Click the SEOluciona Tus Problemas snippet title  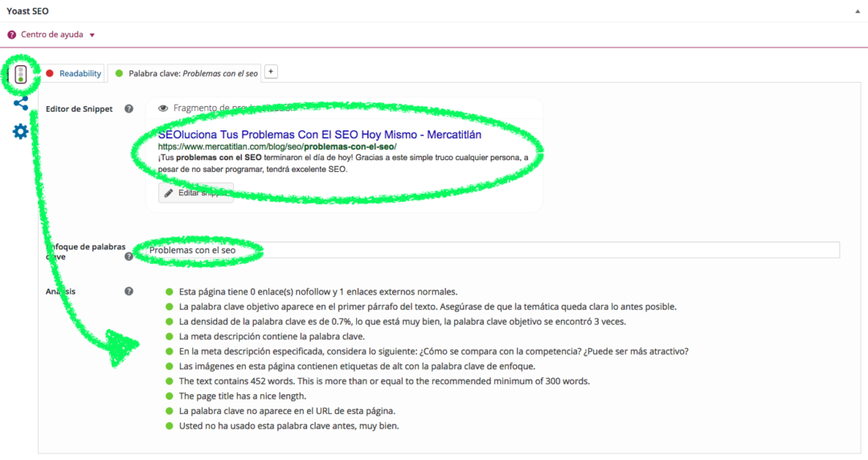(319, 134)
